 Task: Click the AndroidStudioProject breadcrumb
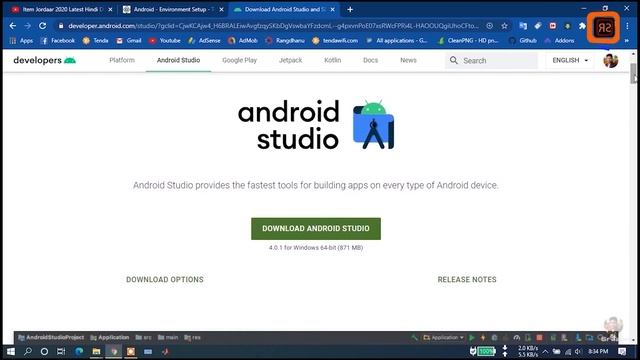pos(51,338)
